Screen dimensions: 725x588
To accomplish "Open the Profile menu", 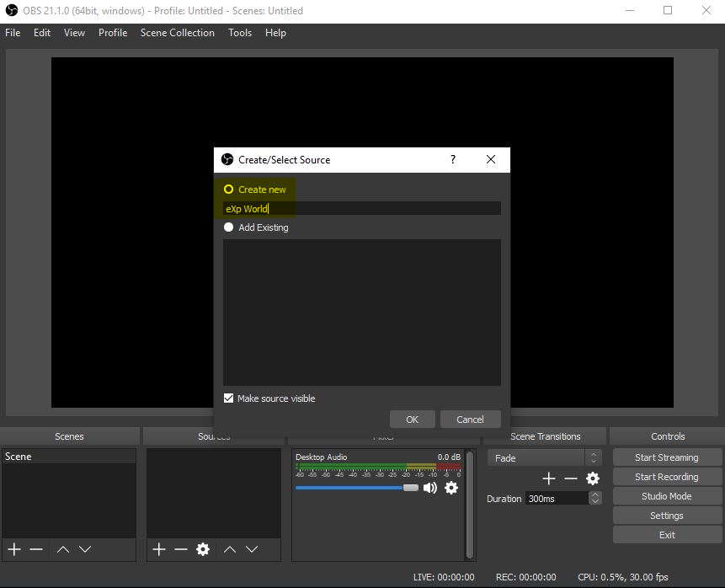I will 113,33.
